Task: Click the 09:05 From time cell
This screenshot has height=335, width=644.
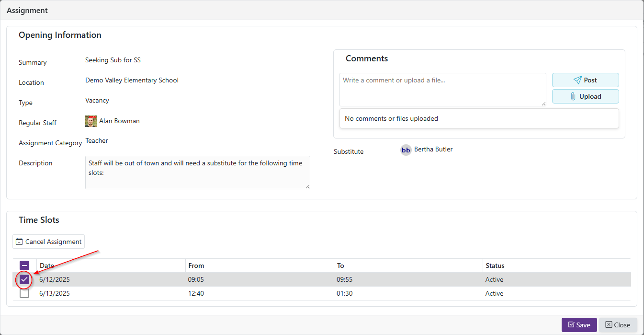Action: [x=196, y=279]
